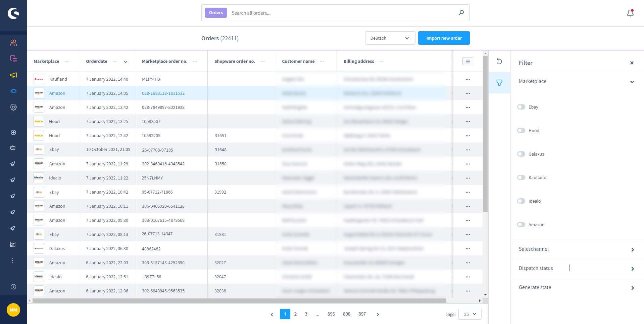This screenshot has height=324, width=644.
Task: Open the Customers icon in sidebar
Action: (13, 43)
